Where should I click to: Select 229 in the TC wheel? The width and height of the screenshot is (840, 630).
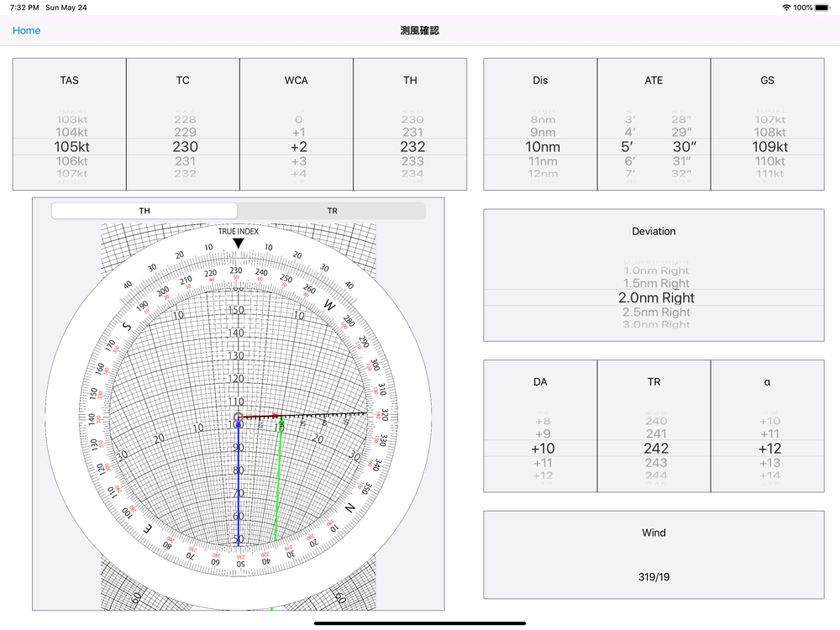[185, 133]
